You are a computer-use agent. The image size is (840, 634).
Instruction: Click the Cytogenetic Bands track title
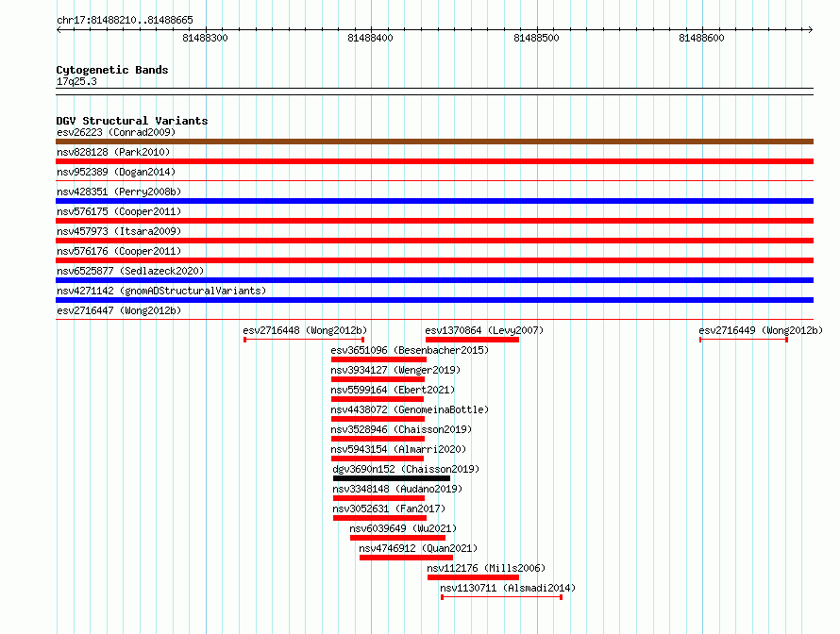[x=112, y=70]
